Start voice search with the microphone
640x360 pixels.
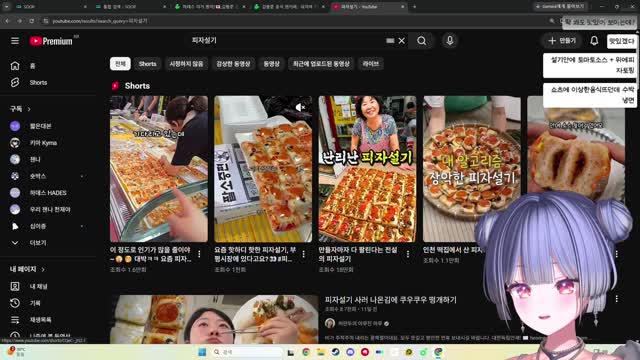pos(450,41)
